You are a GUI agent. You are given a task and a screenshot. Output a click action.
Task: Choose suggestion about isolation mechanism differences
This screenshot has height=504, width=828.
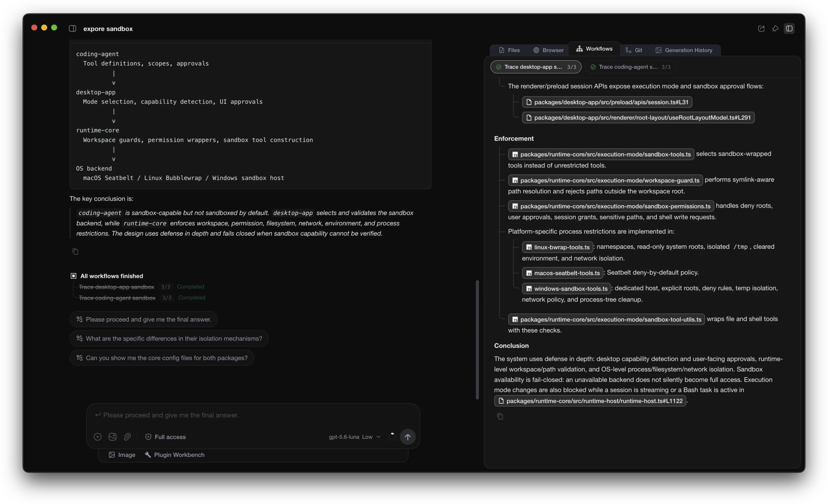(169, 338)
